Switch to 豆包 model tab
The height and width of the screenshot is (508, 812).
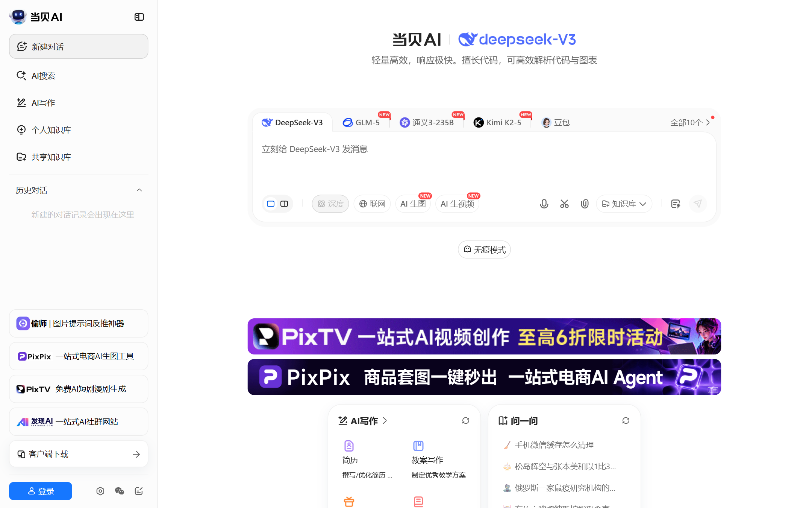556,122
